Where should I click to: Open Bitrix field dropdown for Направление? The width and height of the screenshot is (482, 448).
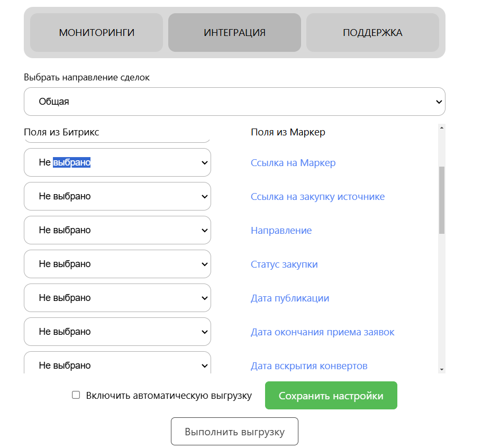point(117,231)
